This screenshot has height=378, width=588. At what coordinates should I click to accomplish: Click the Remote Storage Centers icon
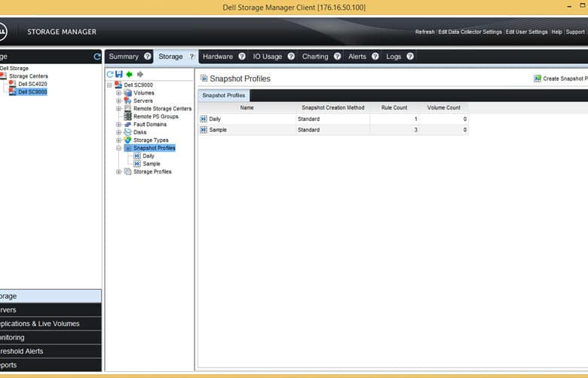128,109
